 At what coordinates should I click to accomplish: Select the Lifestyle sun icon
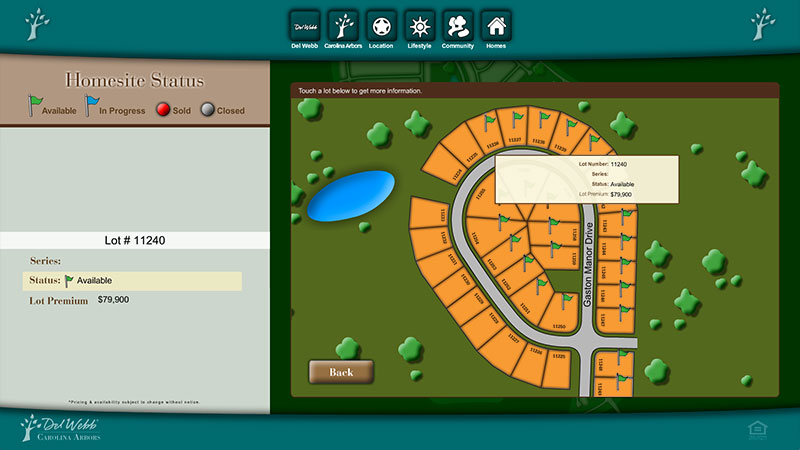coord(419,25)
